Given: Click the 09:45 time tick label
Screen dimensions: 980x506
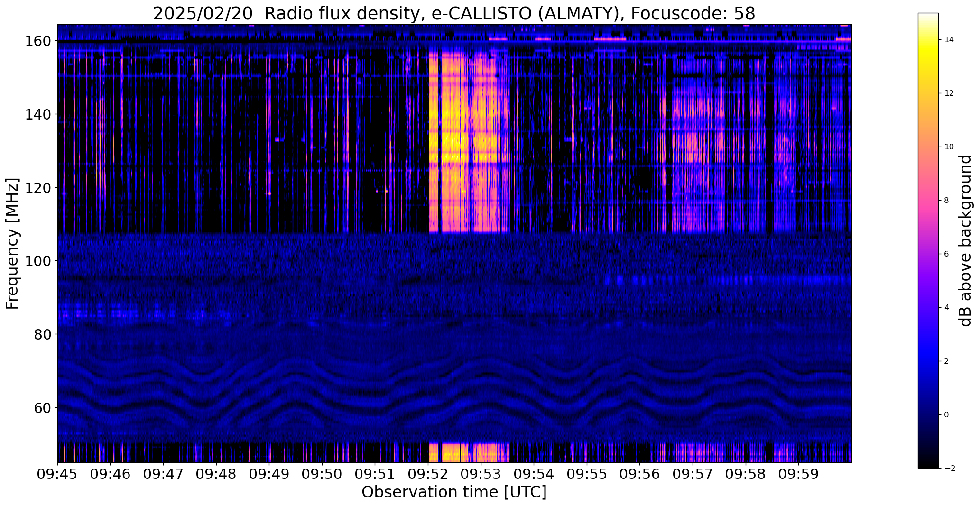Looking at the screenshot, I should click(57, 474).
